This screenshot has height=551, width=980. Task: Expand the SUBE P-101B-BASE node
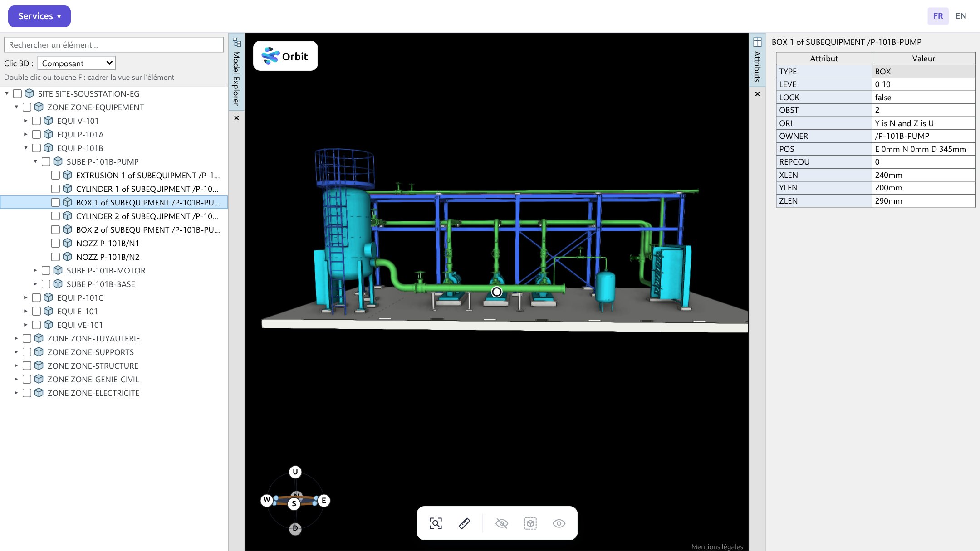coord(35,284)
